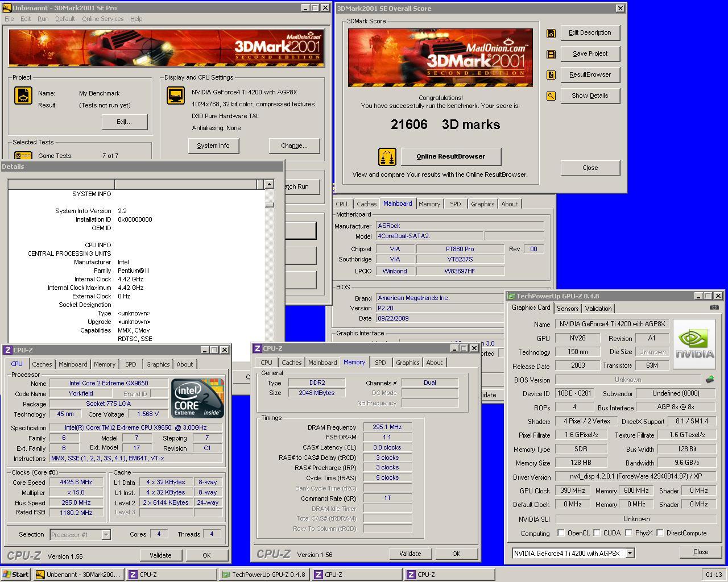Click the ResultBrowser button
The height and width of the screenshot is (582, 728).
pos(590,75)
